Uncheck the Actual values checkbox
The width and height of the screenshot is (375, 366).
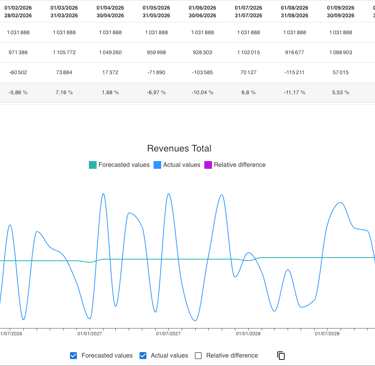point(143,356)
